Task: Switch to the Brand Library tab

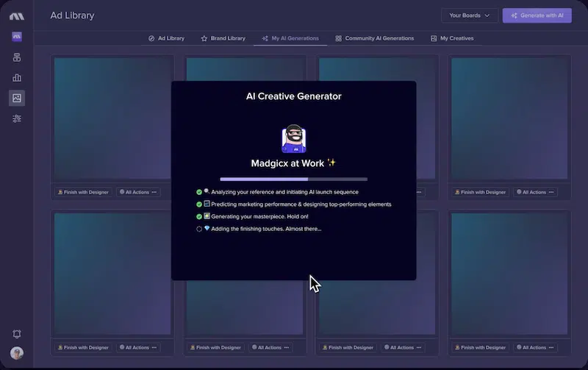Action: 223,38
